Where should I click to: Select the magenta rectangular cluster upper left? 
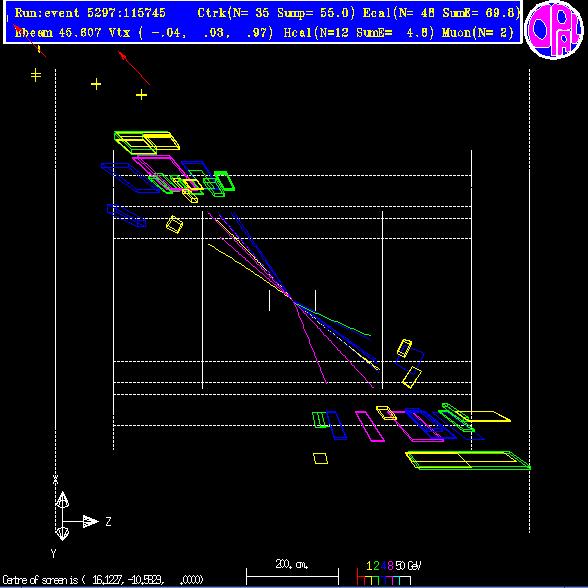click(162, 173)
